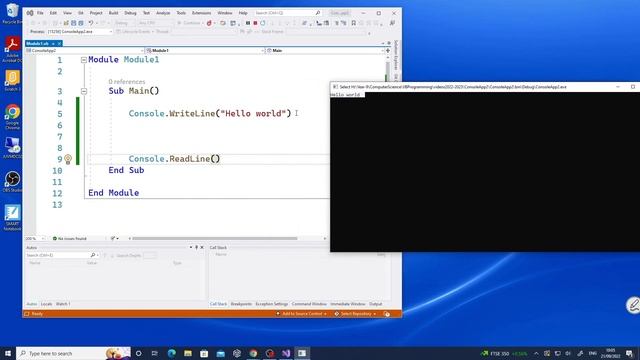Click the notifications icon in status bar

tap(387, 314)
